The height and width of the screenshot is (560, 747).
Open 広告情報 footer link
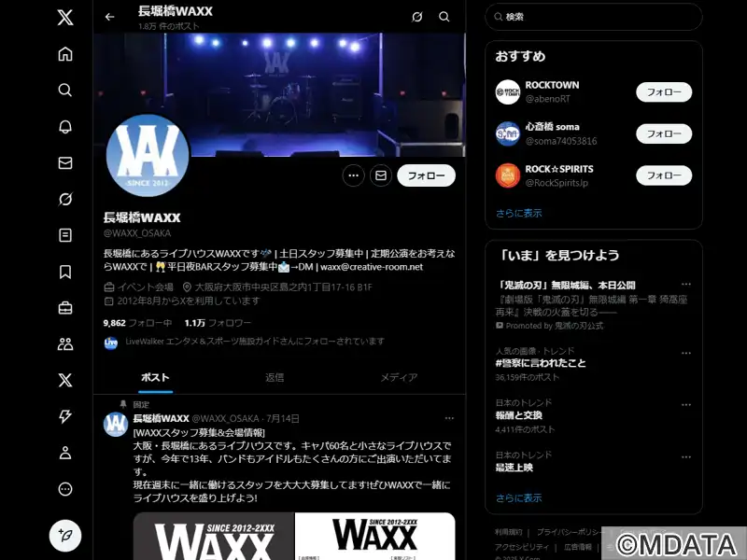point(578,547)
